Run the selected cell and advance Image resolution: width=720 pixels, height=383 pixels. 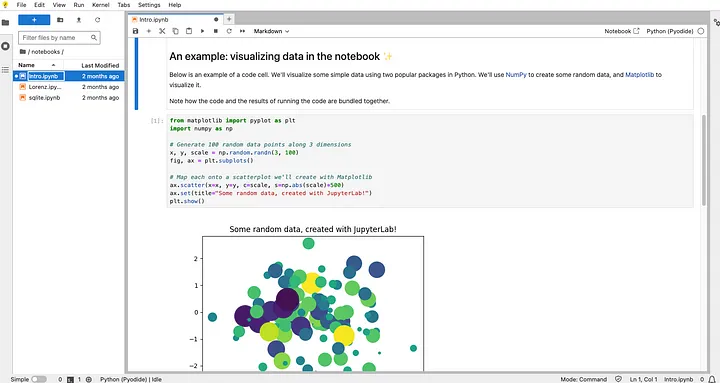click(x=202, y=31)
